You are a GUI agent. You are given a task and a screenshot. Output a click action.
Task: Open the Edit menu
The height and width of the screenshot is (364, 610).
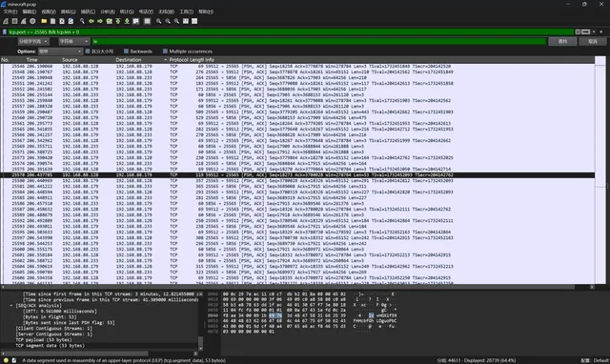tap(30, 11)
